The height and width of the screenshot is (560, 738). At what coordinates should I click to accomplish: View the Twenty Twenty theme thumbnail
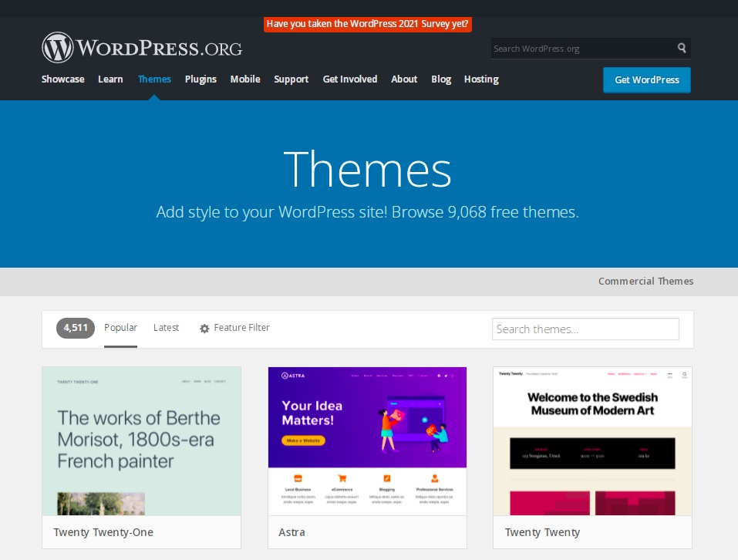592,441
